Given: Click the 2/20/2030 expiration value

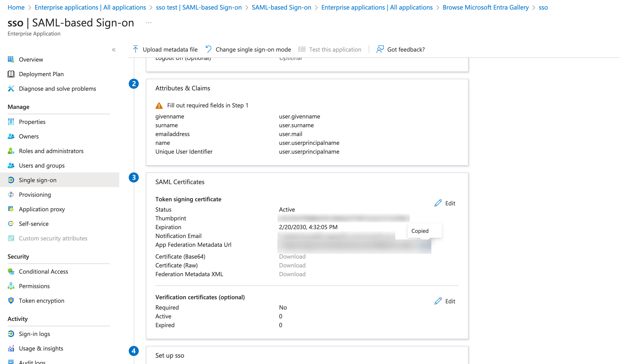Looking at the screenshot, I should pyautogui.click(x=308, y=227).
